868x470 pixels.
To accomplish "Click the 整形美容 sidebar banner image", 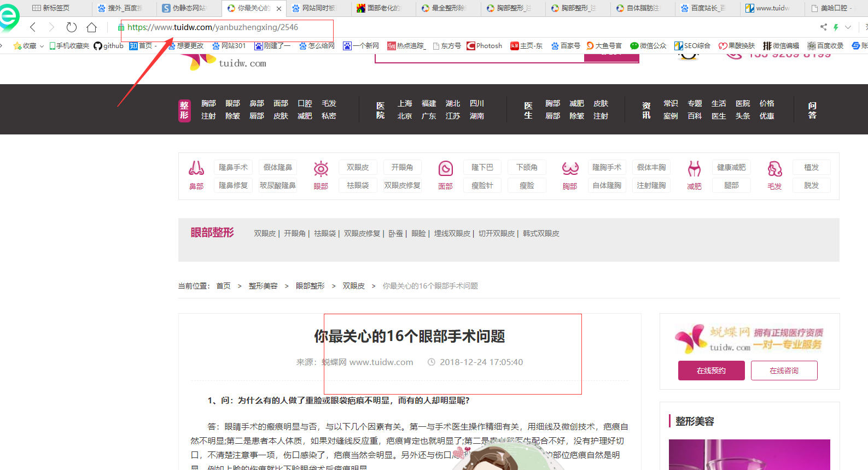I will [x=749, y=455].
